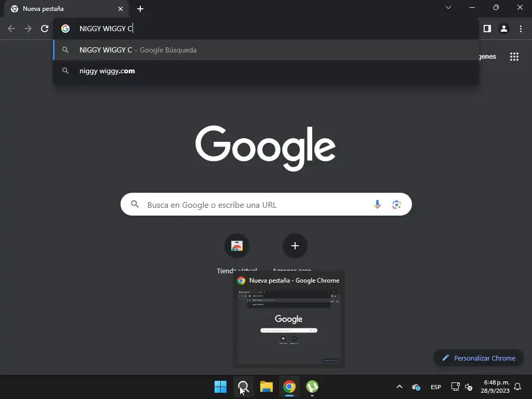The height and width of the screenshot is (399, 532).
Task: Switch the ESP input language
Action: 436,387
